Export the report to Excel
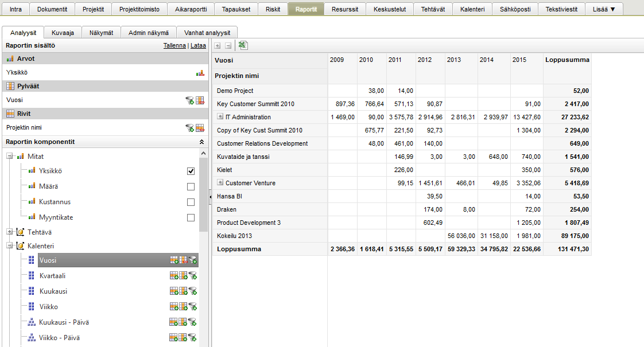 tap(243, 45)
